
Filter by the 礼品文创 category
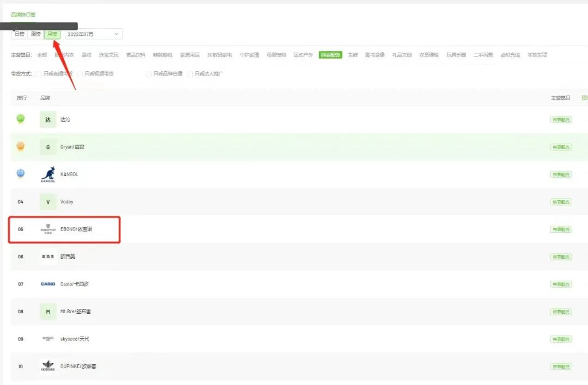point(402,55)
